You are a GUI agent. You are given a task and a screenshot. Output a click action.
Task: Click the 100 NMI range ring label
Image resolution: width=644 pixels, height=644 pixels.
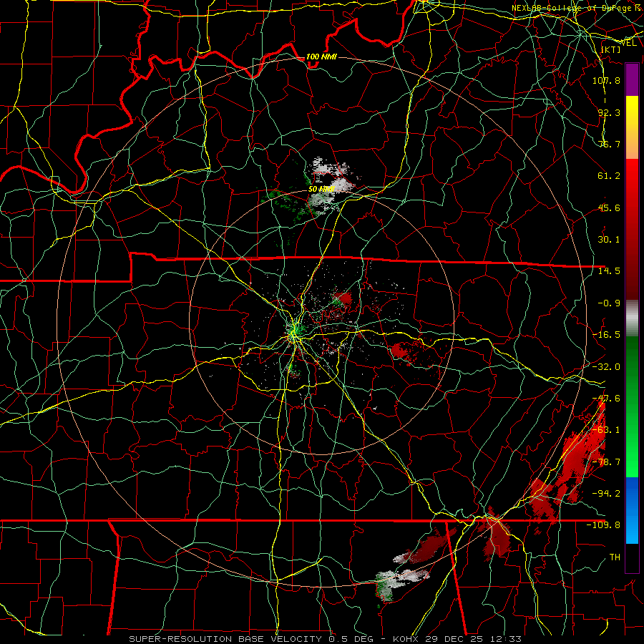321,57
